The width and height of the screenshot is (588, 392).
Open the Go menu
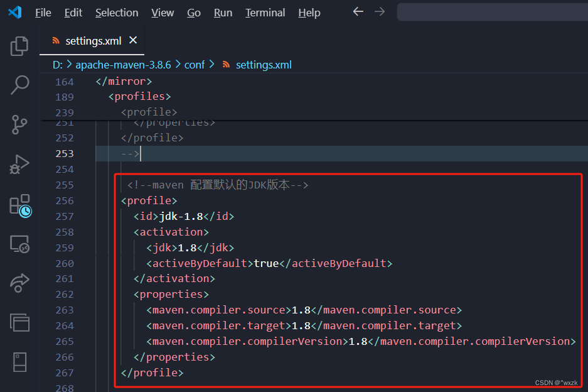pyautogui.click(x=194, y=13)
